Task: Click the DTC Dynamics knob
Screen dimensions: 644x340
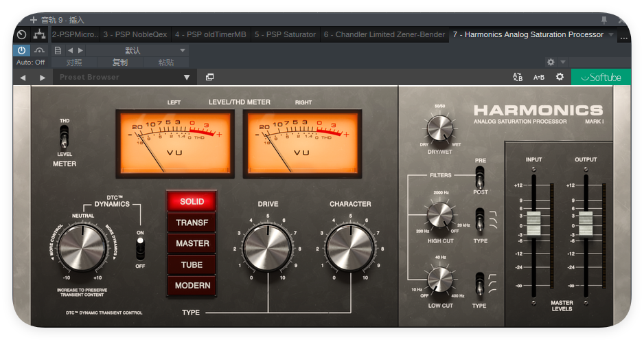Action: [x=82, y=247]
